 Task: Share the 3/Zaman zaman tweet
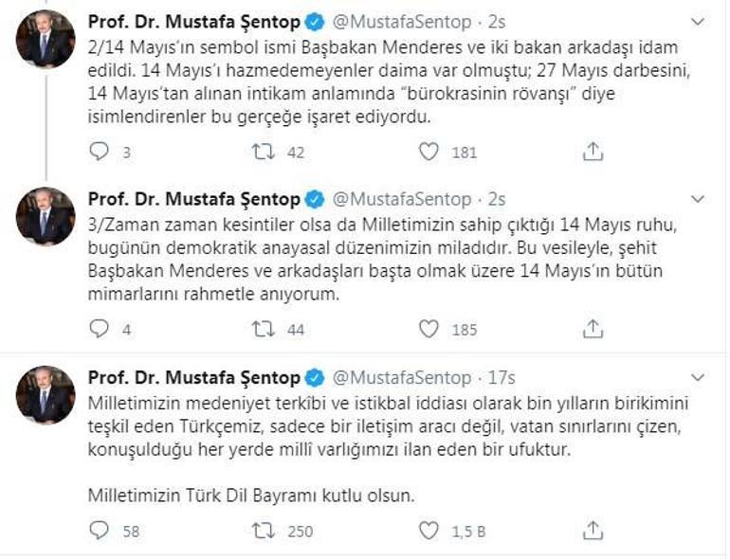pyautogui.click(x=593, y=329)
